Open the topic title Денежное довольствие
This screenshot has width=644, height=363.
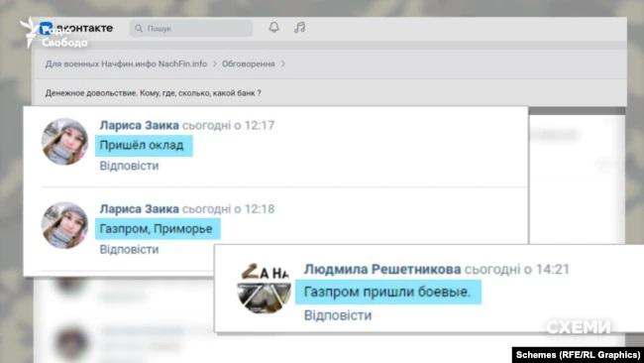(x=153, y=93)
